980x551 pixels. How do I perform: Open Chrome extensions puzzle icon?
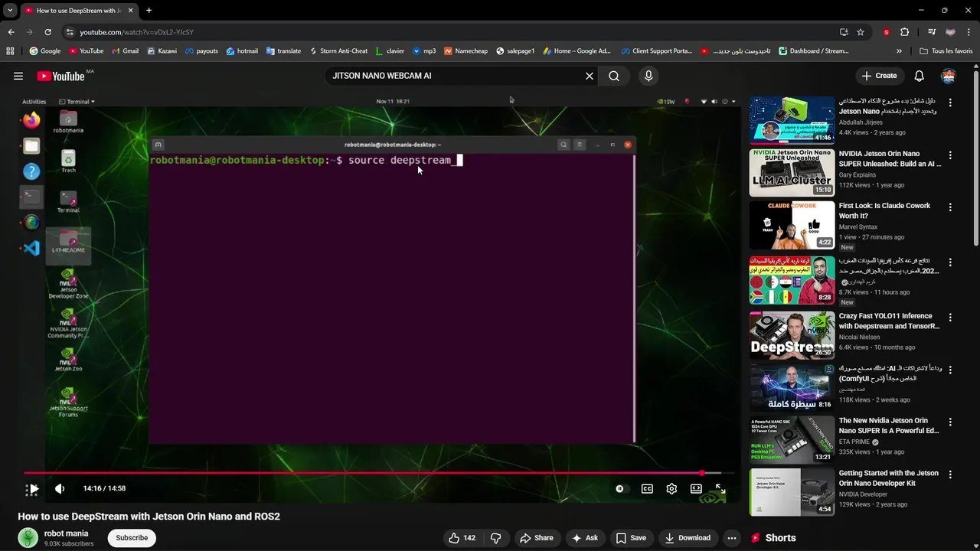(x=904, y=32)
